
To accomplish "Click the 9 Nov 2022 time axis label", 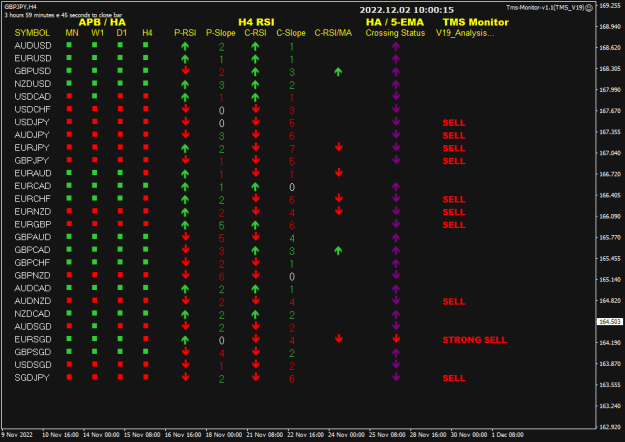I will pos(17,435).
